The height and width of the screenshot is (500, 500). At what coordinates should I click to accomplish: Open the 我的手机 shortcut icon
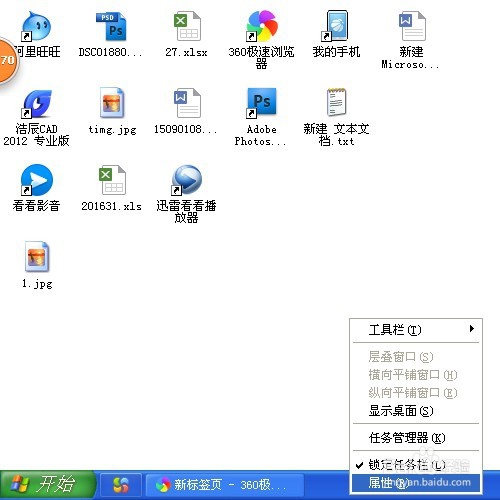click(336, 26)
